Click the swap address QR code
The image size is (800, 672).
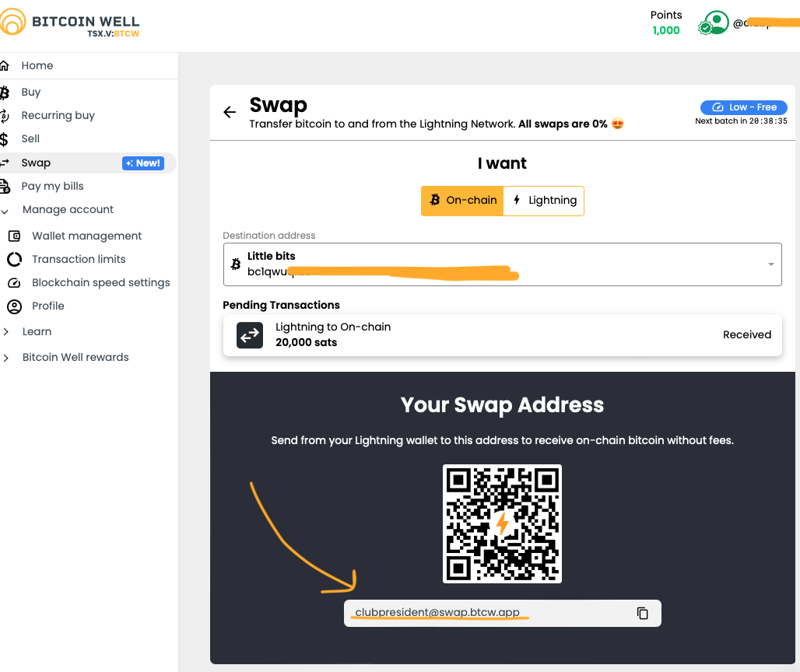coord(502,523)
